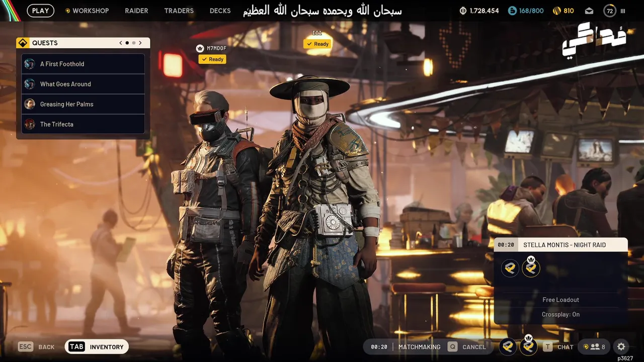Image resolution: width=644 pixels, height=362 pixels.
Task: Open the party list showing 8 players
Action: (594, 346)
